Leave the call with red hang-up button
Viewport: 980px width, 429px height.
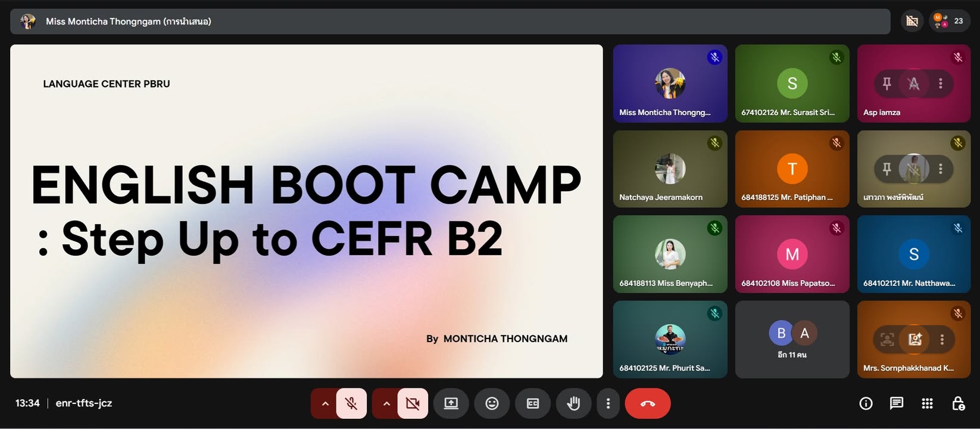tap(648, 403)
